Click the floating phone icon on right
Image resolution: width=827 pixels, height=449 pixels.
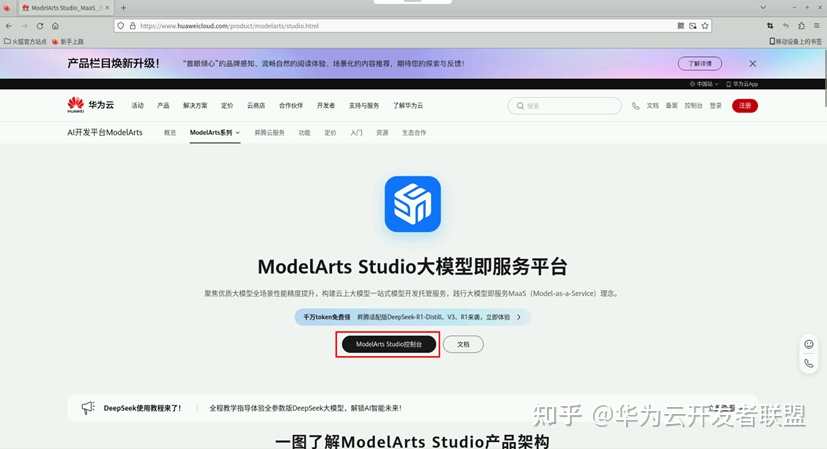pyautogui.click(x=808, y=364)
